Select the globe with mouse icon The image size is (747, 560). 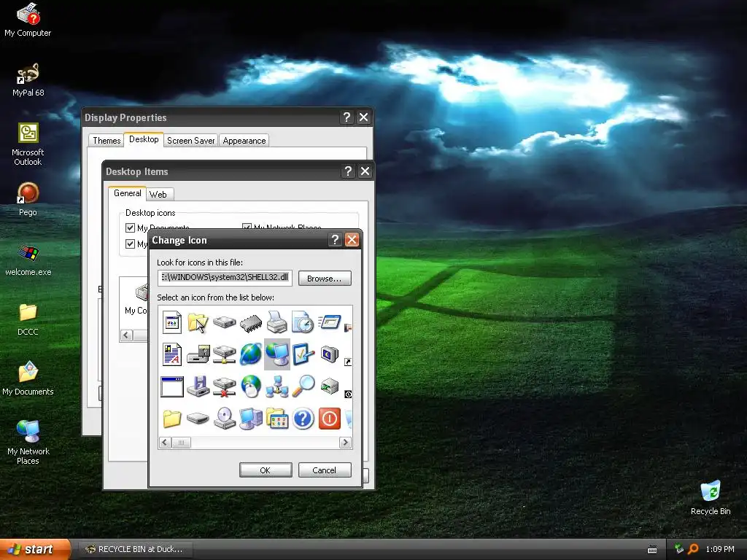(x=251, y=386)
